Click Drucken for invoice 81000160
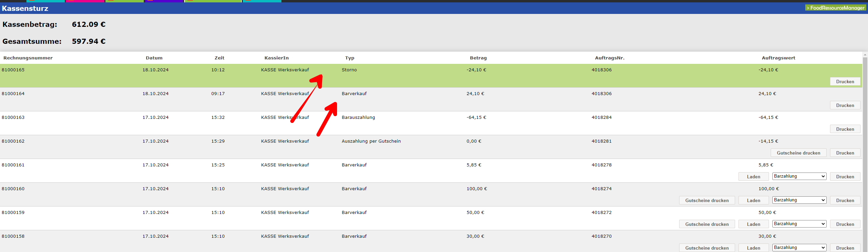The height and width of the screenshot is (252, 868). click(845, 200)
